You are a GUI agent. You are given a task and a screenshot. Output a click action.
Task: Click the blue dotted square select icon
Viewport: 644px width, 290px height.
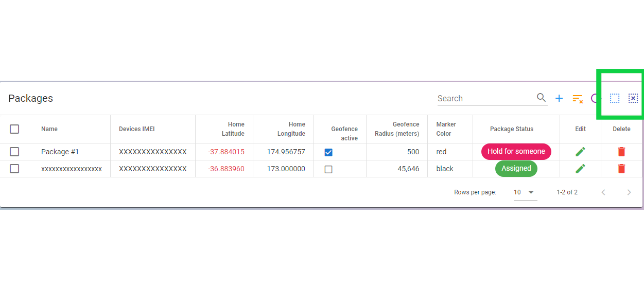(615, 98)
